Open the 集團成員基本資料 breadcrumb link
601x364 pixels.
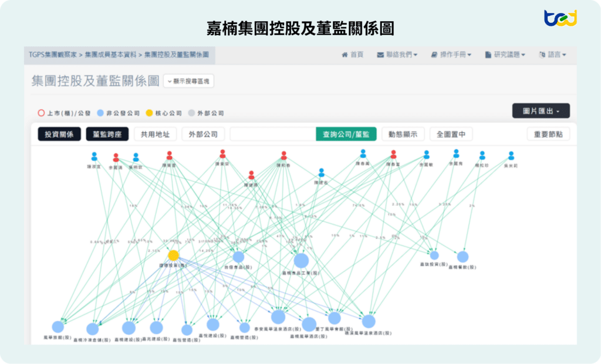pyautogui.click(x=110, y=55)
